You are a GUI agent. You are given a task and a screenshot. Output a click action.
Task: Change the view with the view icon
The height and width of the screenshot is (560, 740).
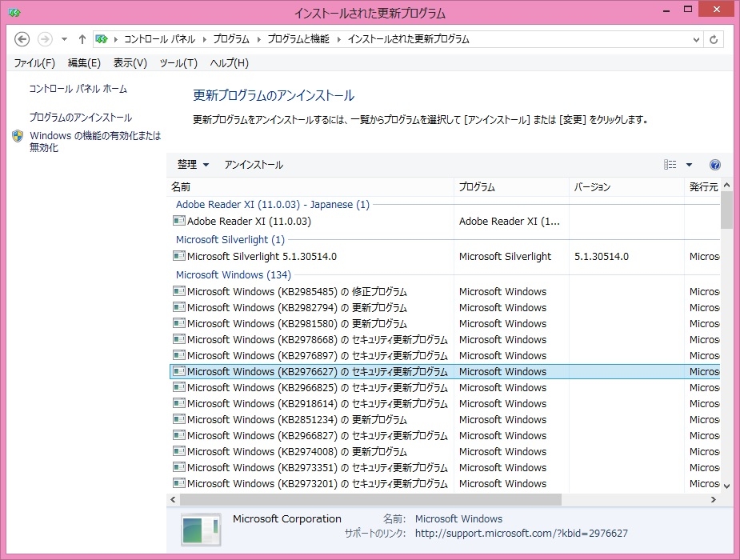670,164
